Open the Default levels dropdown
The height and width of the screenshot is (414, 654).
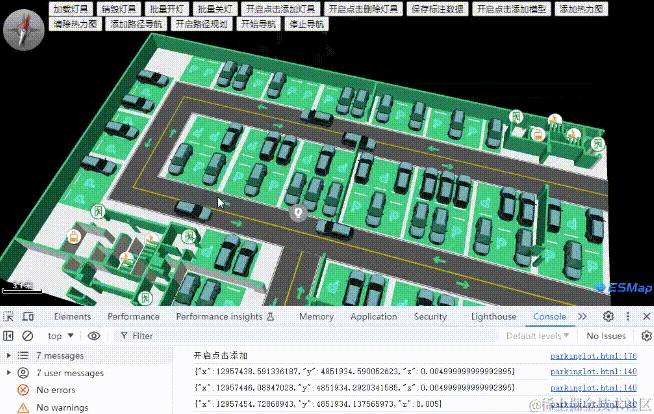click(537, 336)
